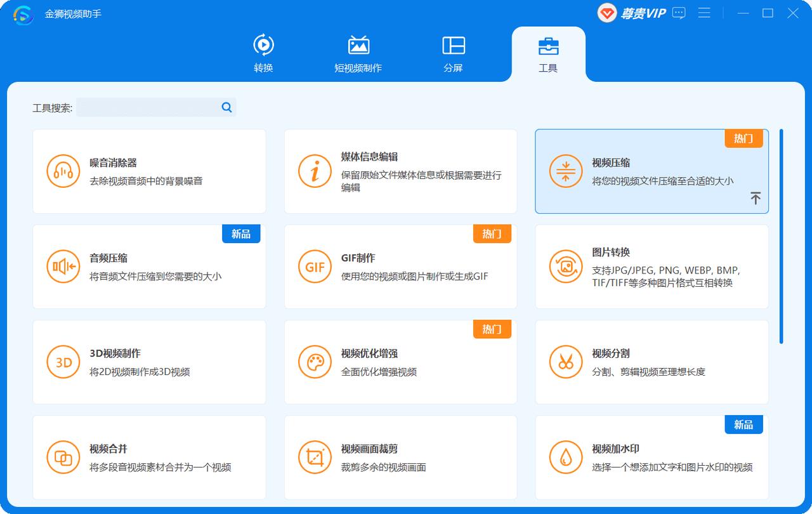Open the GIF制作 title
The image size is (812, 514).
[x=358, y=258]
